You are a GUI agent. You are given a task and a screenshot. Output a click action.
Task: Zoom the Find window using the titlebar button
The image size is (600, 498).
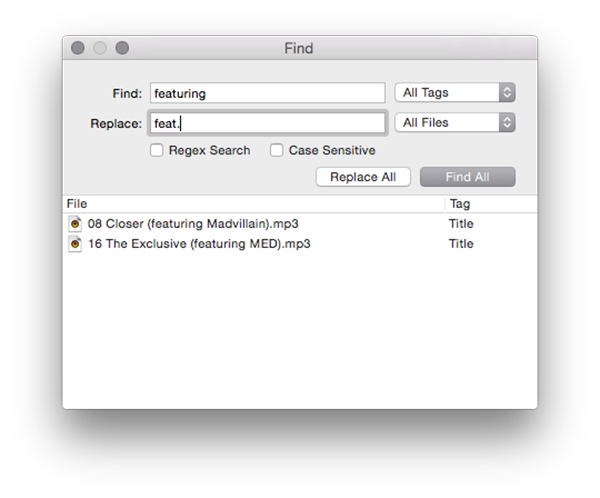coord(122,48)
